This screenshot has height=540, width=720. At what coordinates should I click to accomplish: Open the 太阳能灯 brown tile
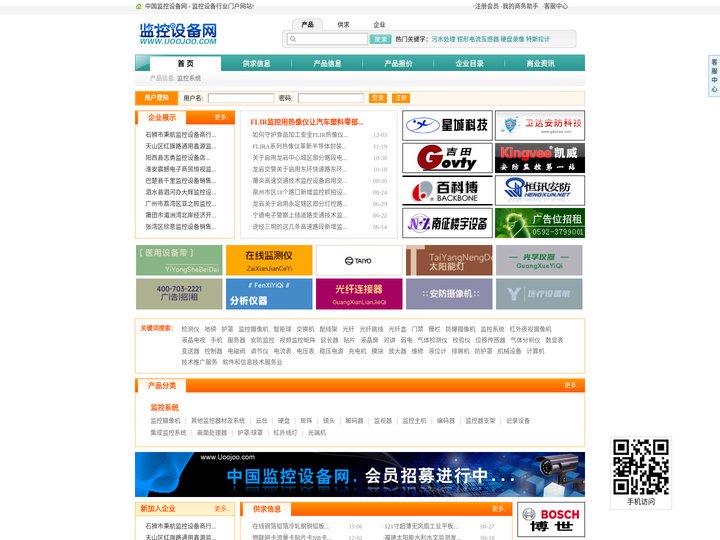449,260
